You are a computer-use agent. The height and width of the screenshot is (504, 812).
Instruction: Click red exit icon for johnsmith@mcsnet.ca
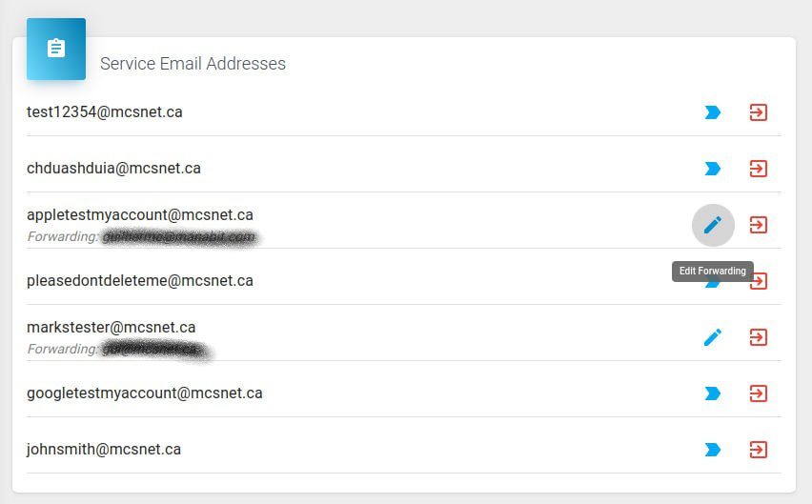758,450
